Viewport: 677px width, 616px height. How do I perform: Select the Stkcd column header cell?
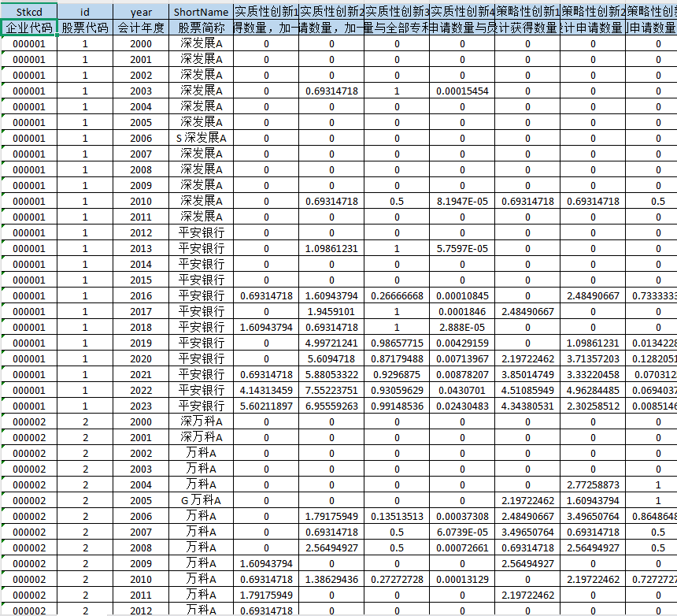29,12
